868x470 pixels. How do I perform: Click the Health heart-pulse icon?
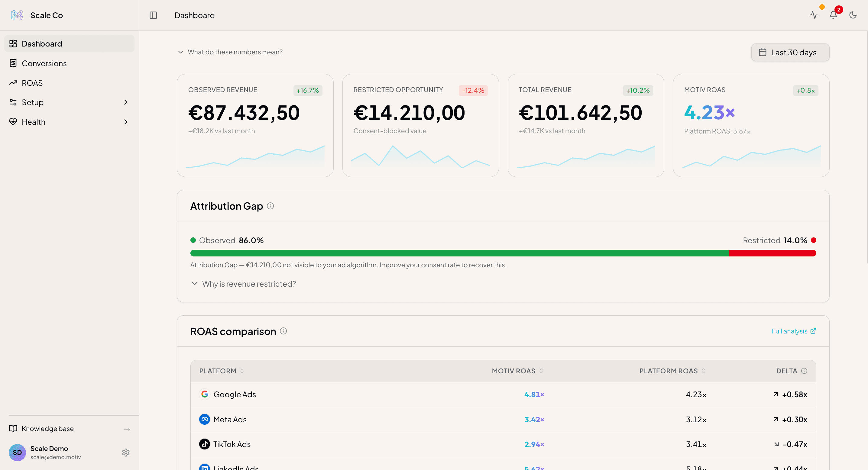point(13,122)
